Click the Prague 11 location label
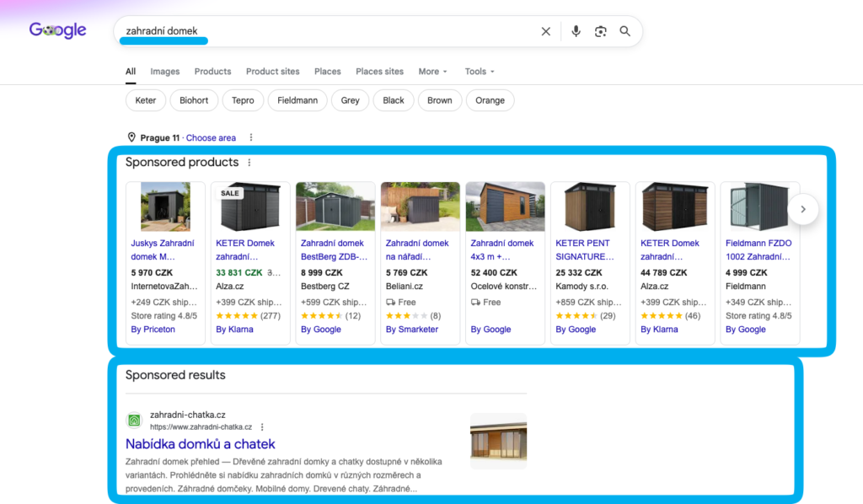The height and width of the screenshot is (504, 863). pos(159,137)
